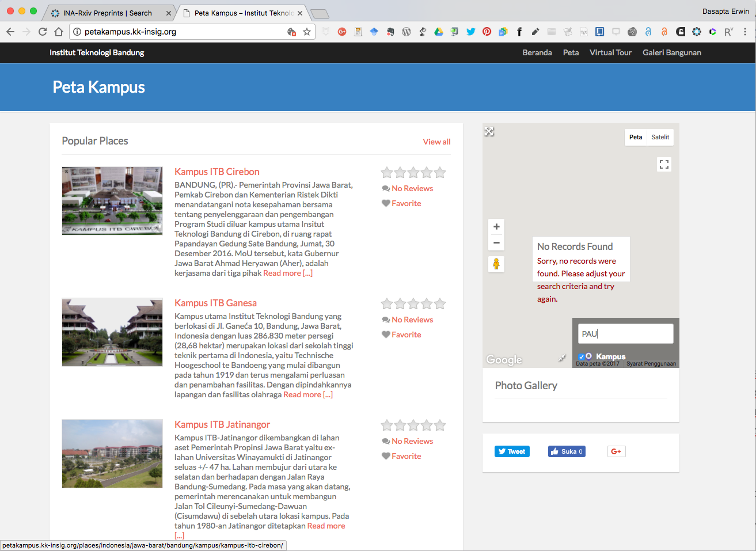
Task: Click the Kampus ITB Ganesa thumbnail image
Action: [112, 332]
